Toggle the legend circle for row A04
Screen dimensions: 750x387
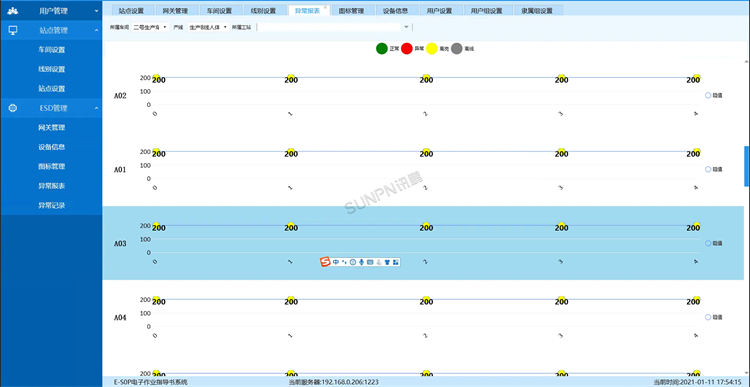(x=708, y=317)
